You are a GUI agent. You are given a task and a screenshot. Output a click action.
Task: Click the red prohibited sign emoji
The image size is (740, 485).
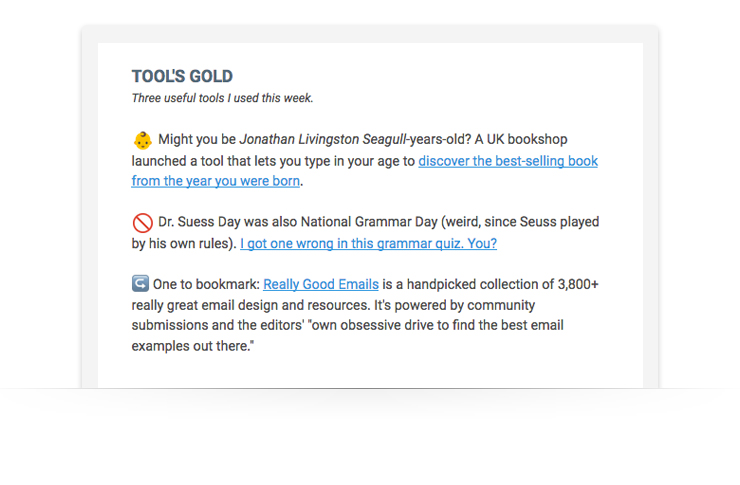(141, 221)
